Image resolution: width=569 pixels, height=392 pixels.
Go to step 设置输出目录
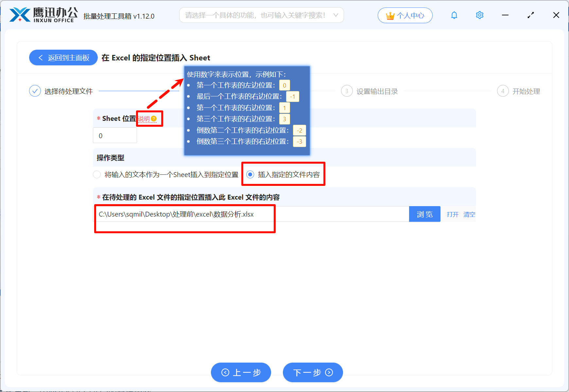point(369,91)
